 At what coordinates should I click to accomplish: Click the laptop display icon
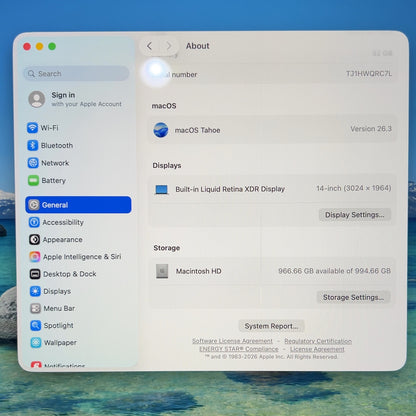point(162,190)
